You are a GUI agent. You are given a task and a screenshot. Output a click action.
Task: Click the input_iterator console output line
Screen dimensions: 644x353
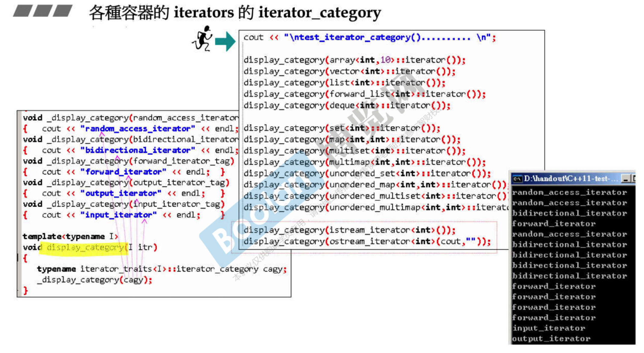pos(549,328)
